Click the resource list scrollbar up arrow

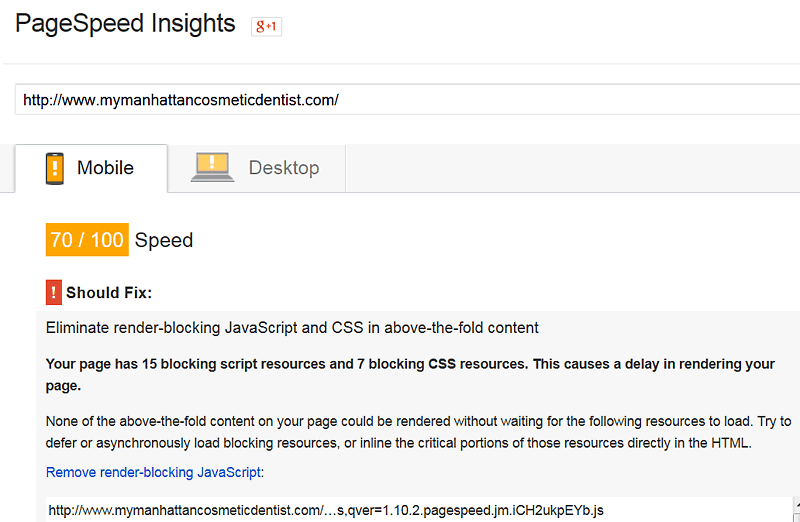(796, 504)
